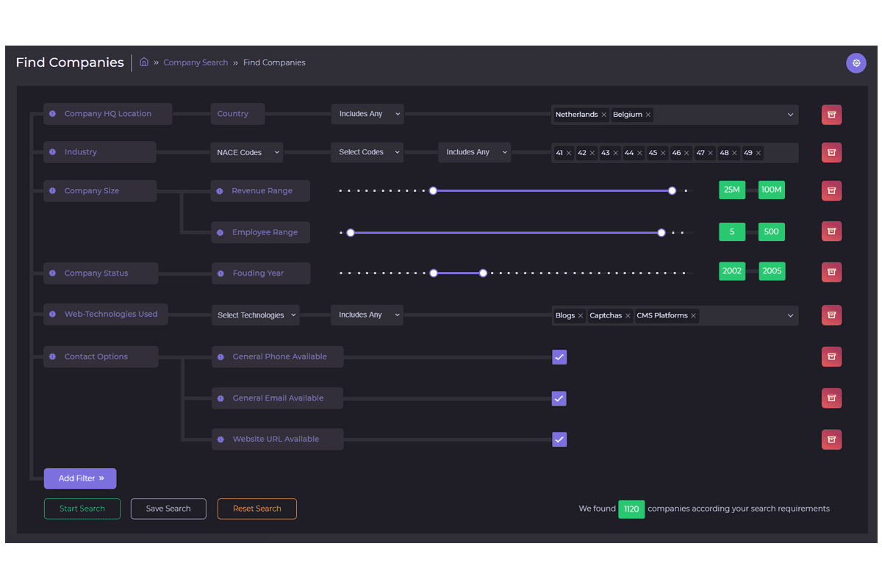Uncheck General Phone Available
This screenshot has height=588, width=882.
[x=559, y=357]
